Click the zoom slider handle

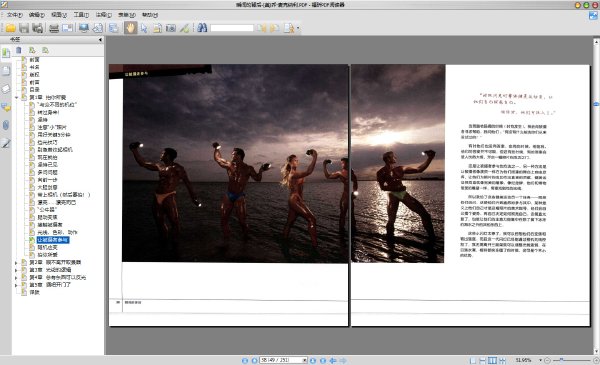click(561, 360)
